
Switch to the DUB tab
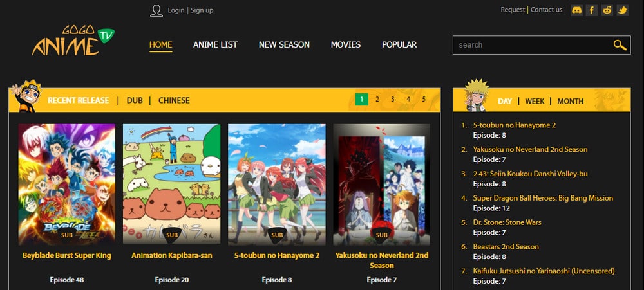pos(135,100)
